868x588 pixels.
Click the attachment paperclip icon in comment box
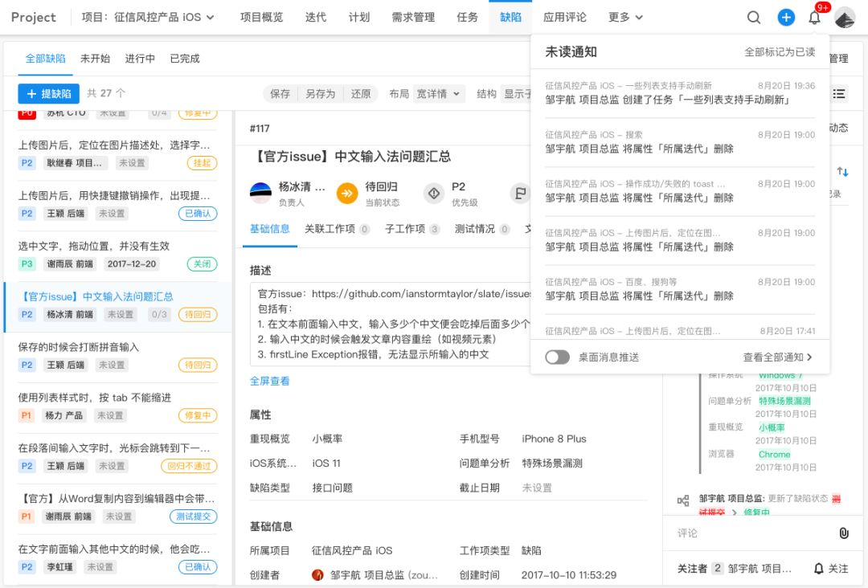(x=844, y=533)
